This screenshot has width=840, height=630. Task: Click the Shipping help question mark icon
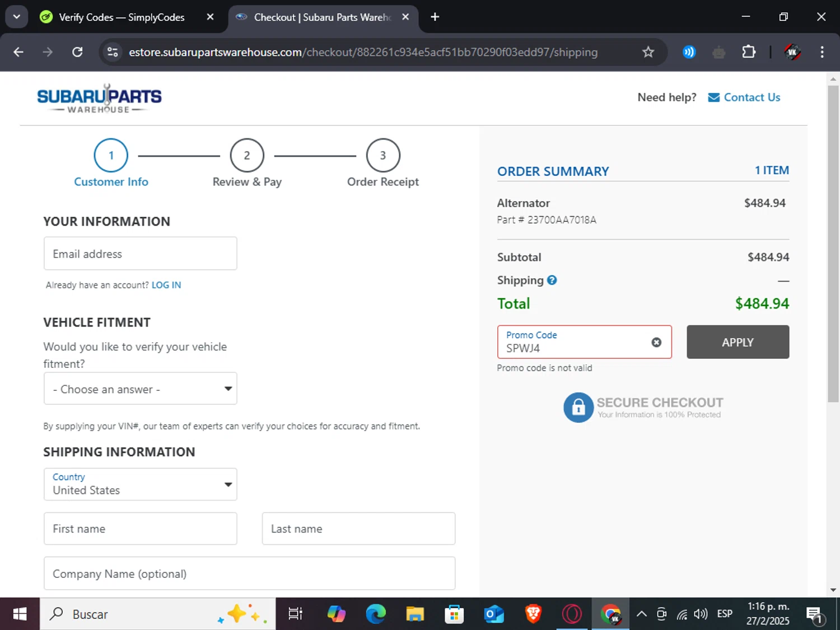pyautogui.click(x=552, y=280)
